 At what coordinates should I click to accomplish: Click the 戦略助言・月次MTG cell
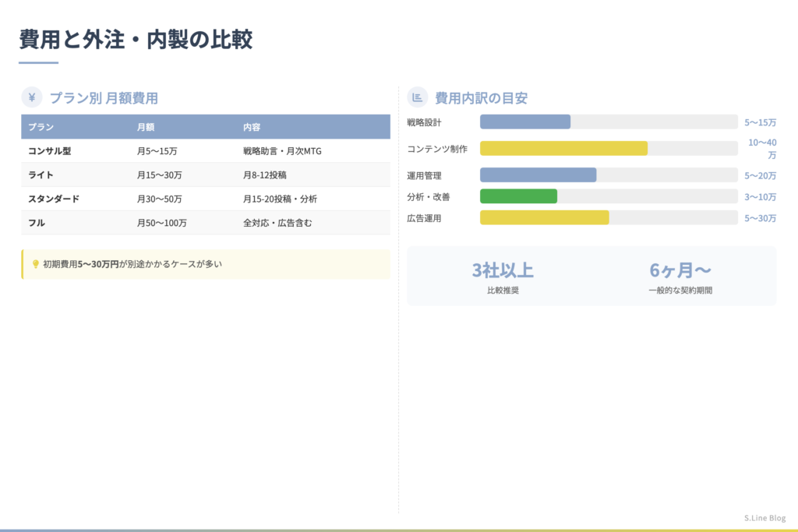[x=282, y=151]
